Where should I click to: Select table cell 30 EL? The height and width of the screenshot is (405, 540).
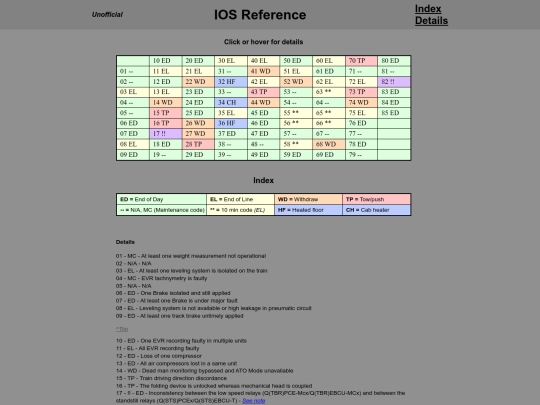231,61
